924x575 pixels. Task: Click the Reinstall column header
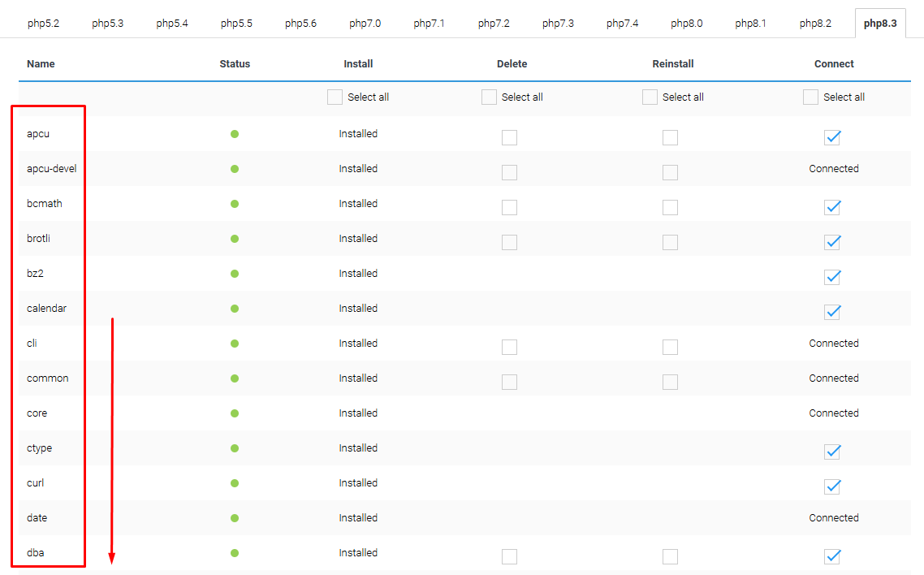[673, 63]
